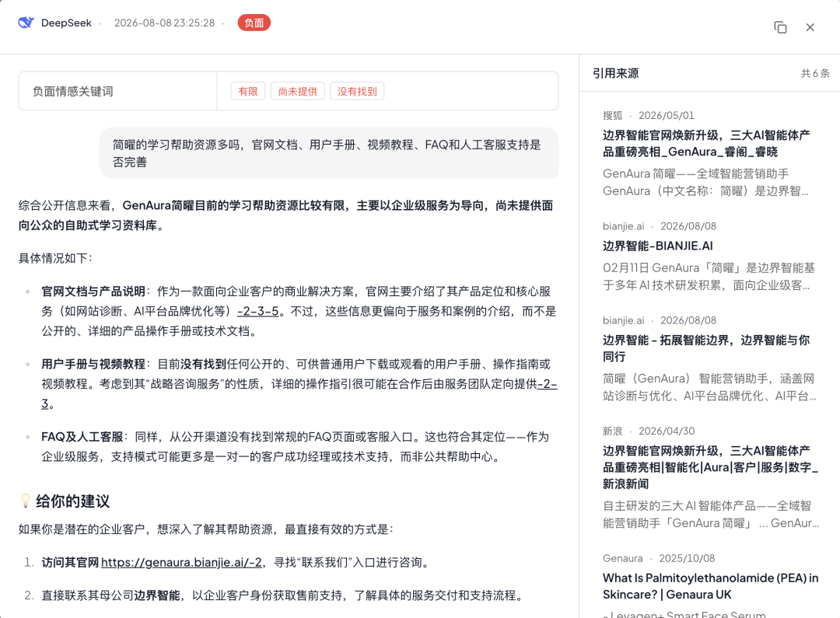
Task: Open source 边界智能 - 拓展智能边界
Action: (706, 348)
